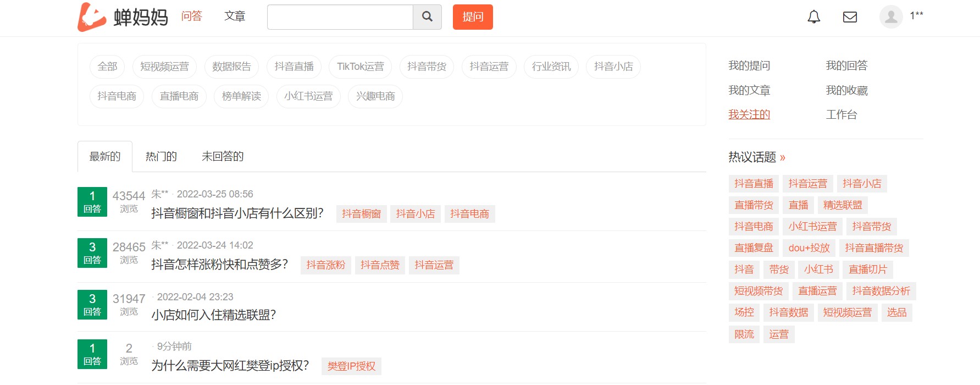Viewport: 980px width, 385px height.
Task: Open the 蝉妈妈 logo home link
Action: (x=123, y=17)
